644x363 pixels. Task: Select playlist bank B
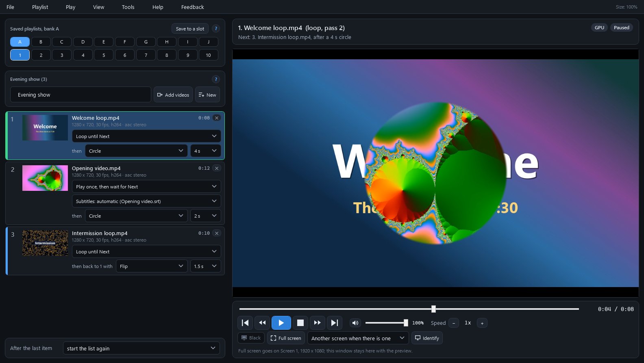41,42
